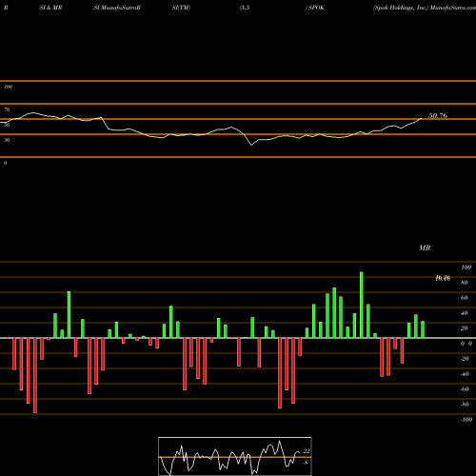Open the mini oscillator thumbnail chart

pyautogui.click(x=235, y=456)
